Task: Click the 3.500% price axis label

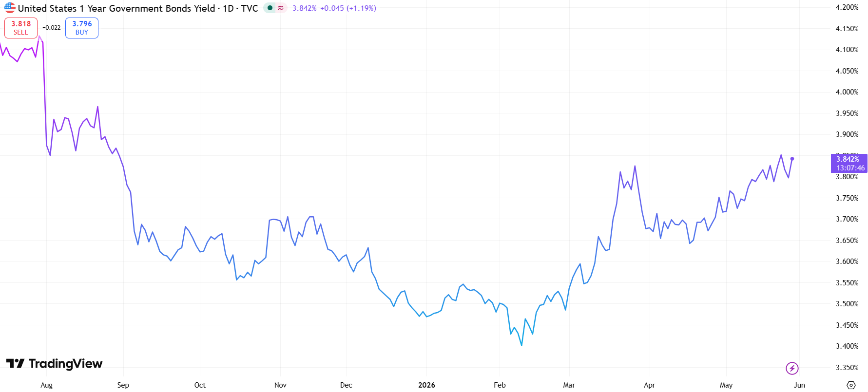Action: tap(847, 304)
